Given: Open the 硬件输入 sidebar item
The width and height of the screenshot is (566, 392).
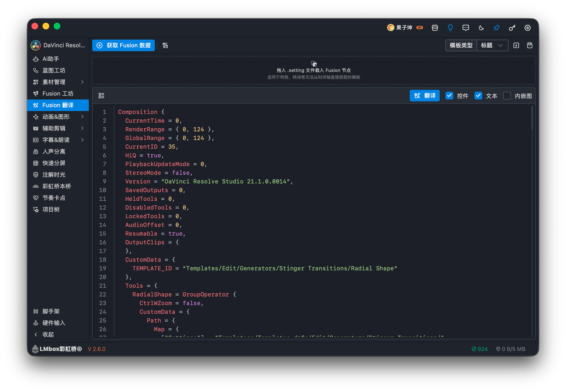Looking at the screenshot, I should click(58, 323).
